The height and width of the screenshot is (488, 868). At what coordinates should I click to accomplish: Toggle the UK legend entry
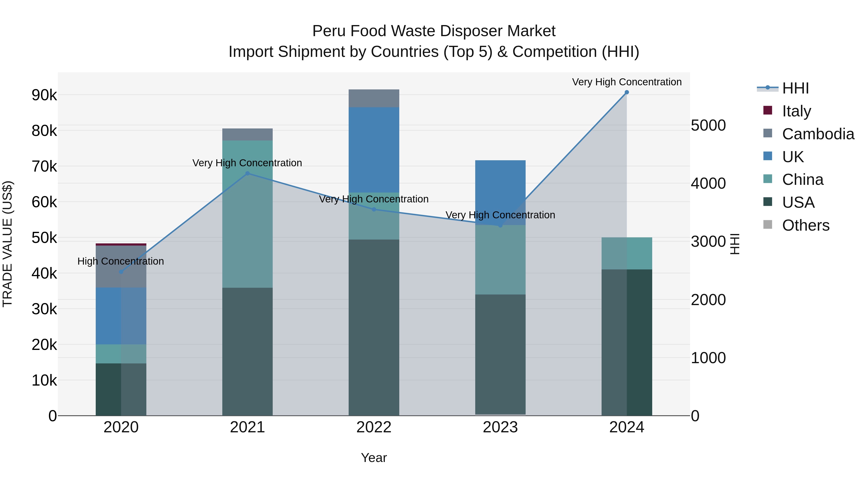click(783, 157)
